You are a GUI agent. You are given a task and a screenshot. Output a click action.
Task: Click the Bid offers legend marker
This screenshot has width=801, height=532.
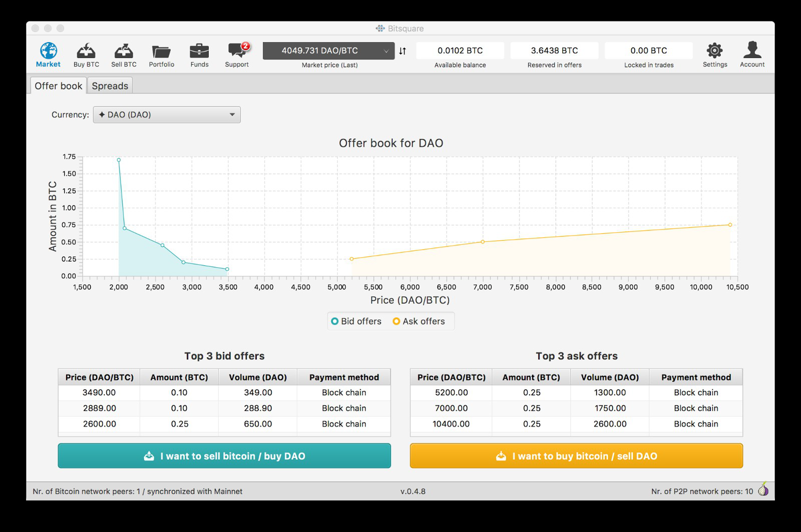coord(335,321)
